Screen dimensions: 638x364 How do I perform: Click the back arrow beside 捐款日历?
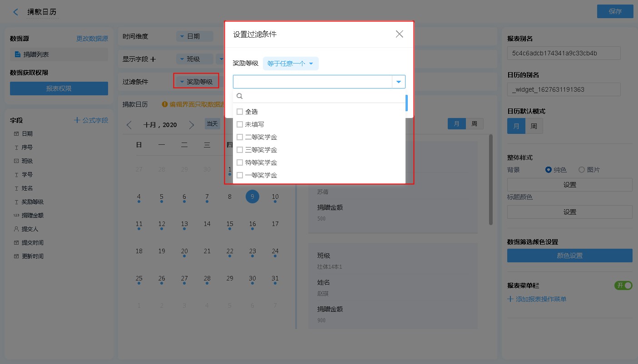[x=16, y=12]
